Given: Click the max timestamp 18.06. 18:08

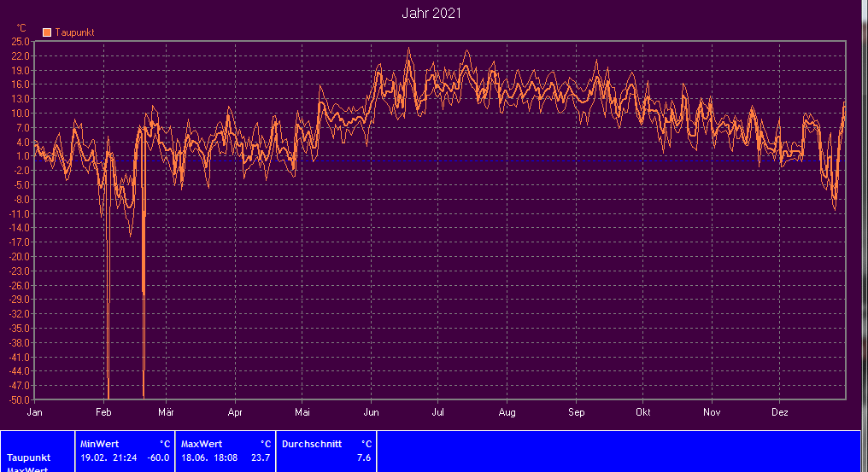Looking at the screenshot, I should click(x=210, y=458).
